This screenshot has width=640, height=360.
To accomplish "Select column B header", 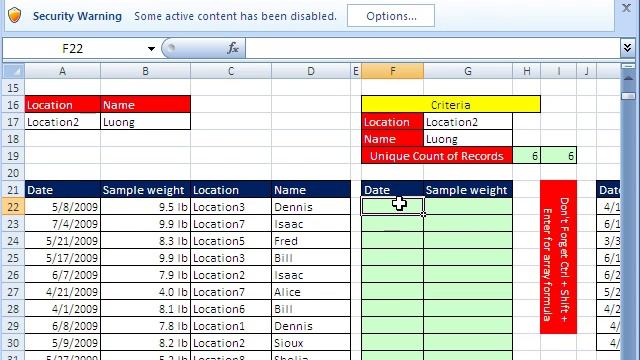I will [x=145, y=71].
